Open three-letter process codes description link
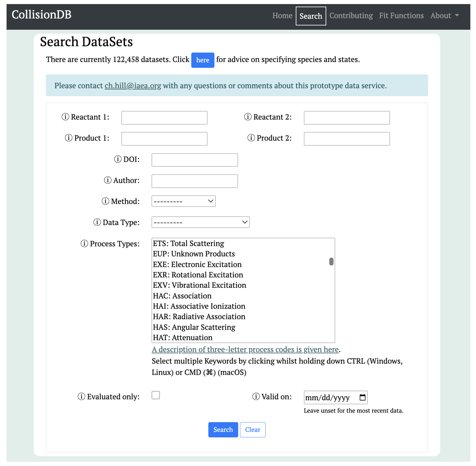 pos(245,350)
